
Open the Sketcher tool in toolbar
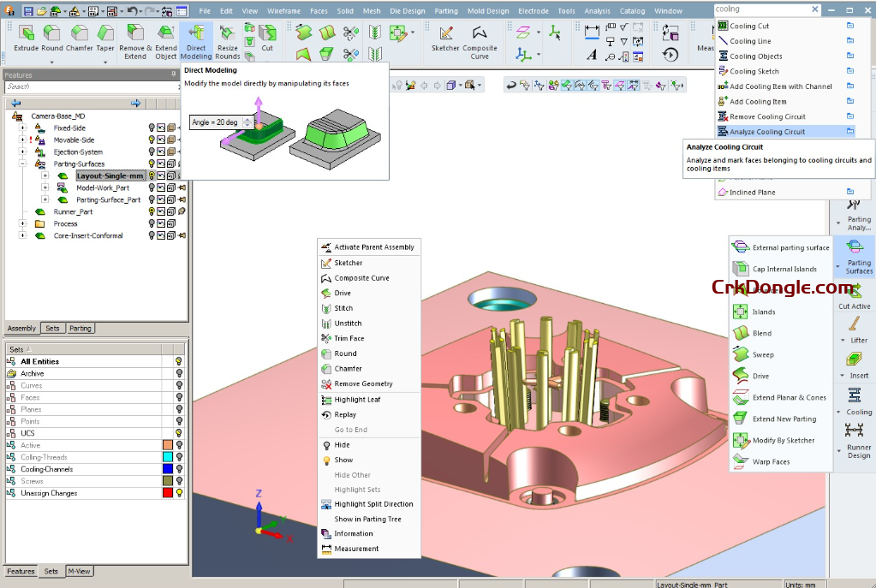445,34
